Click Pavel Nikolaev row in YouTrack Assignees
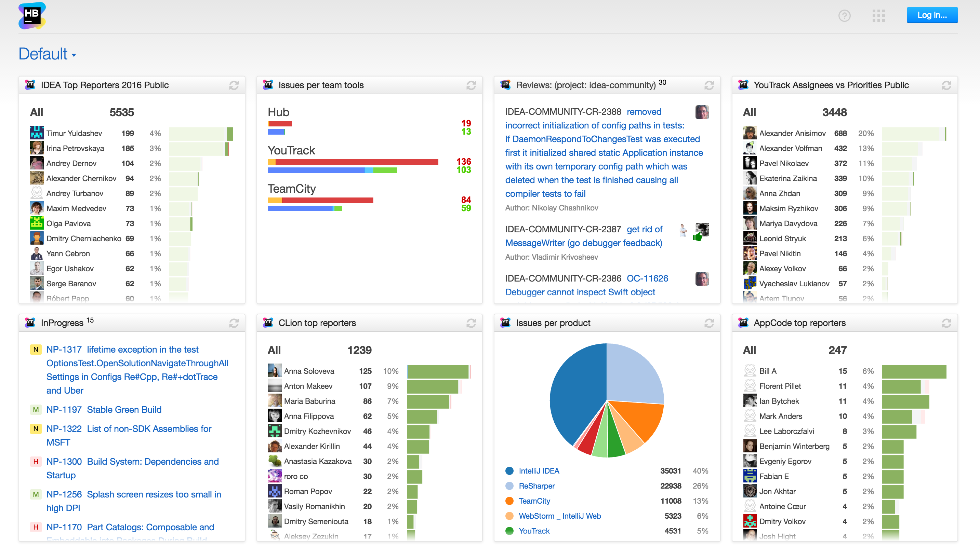 pos(845,164)
